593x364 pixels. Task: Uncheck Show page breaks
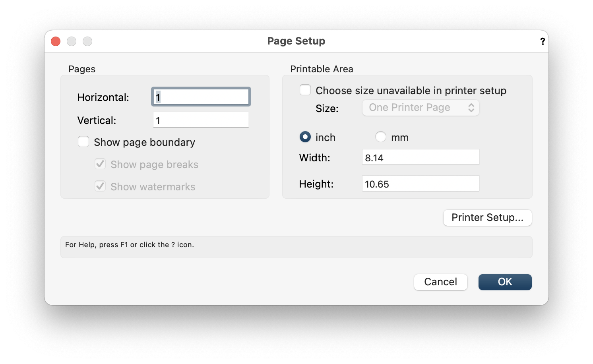coord(100,164)
